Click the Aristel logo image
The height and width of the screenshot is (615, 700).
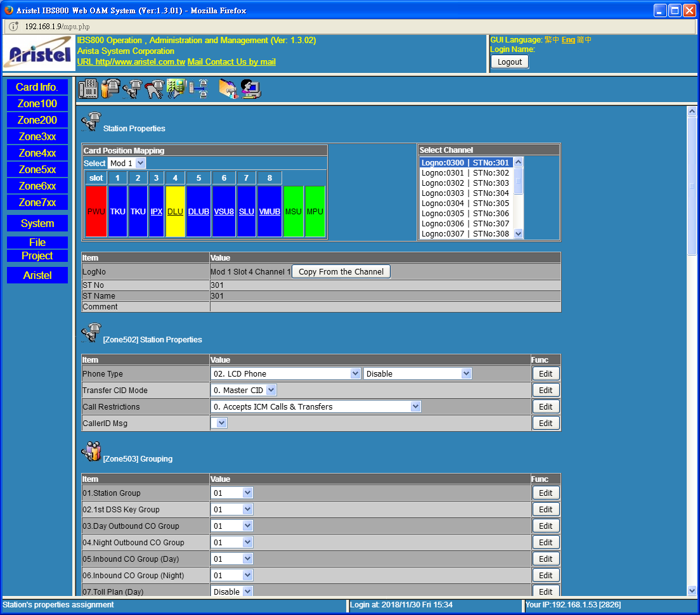(39, 53)
